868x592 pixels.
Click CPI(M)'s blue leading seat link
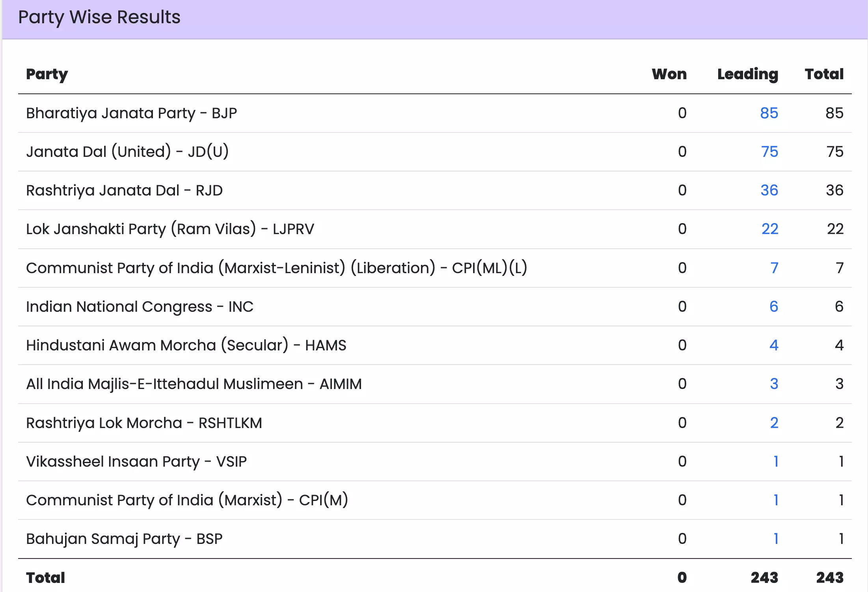pyautogui.click(x=776, y=500)
